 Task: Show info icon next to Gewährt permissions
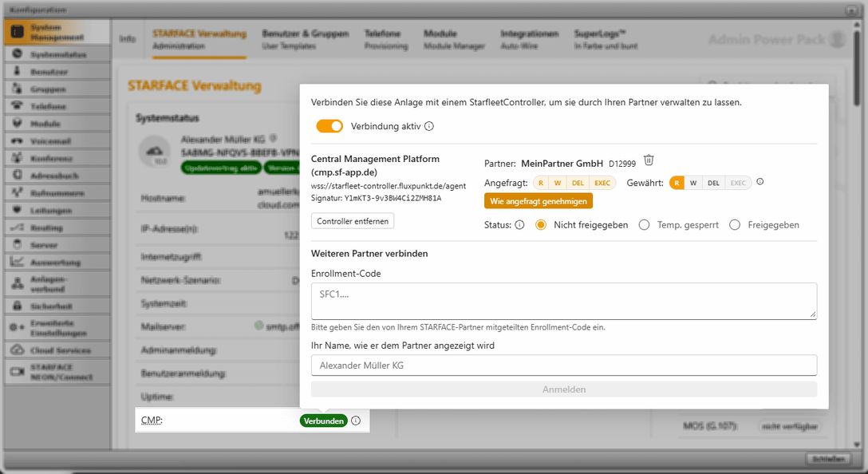click(760, 182)
